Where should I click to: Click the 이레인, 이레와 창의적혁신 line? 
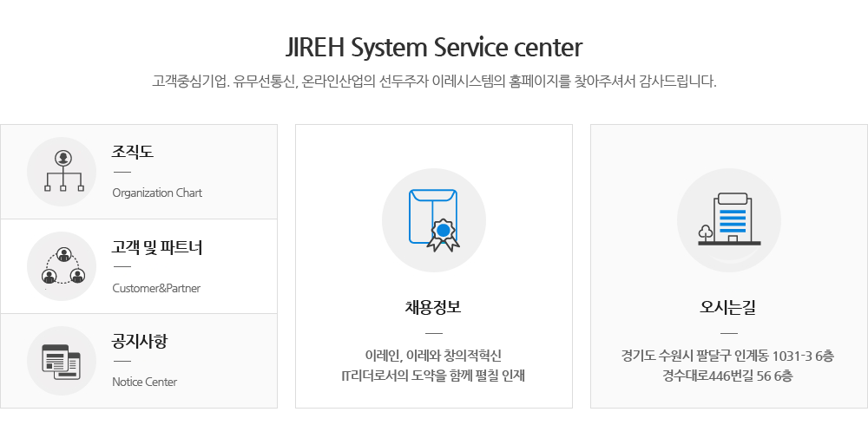(433, 356)
